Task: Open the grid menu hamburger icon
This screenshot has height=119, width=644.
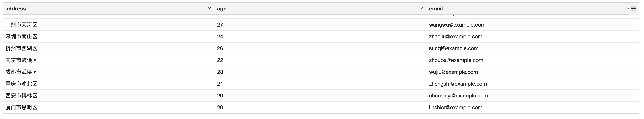Action: [x=633, y=9]
